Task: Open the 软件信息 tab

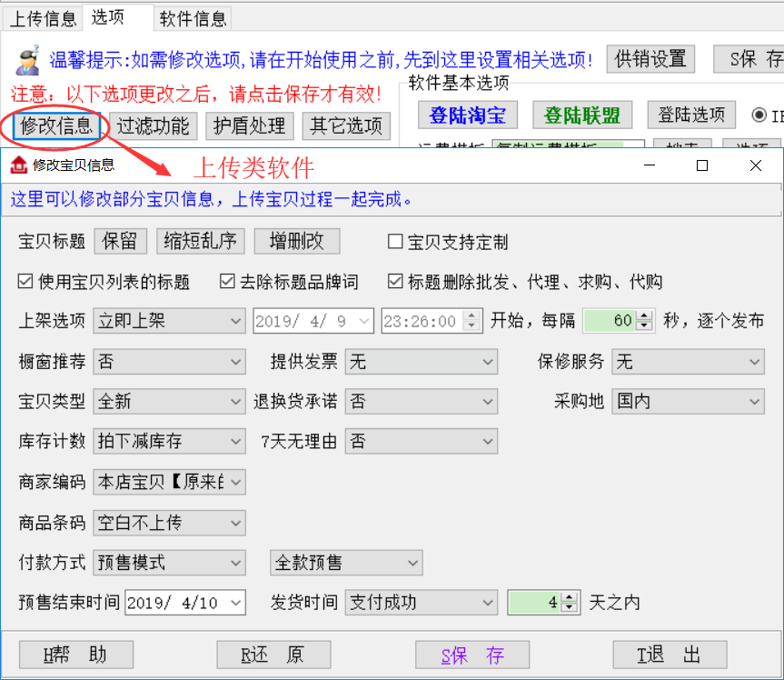Action: pos(193,17)
